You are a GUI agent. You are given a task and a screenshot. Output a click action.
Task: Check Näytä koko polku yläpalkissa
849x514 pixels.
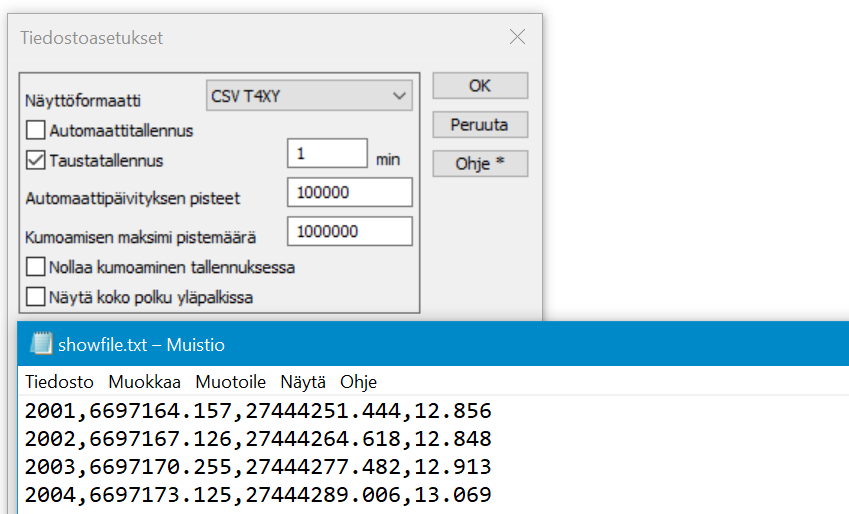pos(36,296)
